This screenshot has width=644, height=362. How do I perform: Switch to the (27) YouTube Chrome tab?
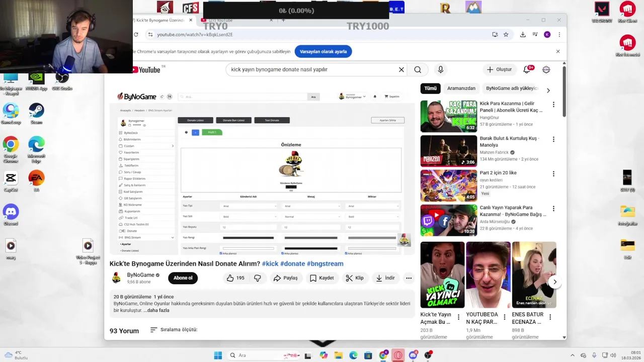coord(236,20)
